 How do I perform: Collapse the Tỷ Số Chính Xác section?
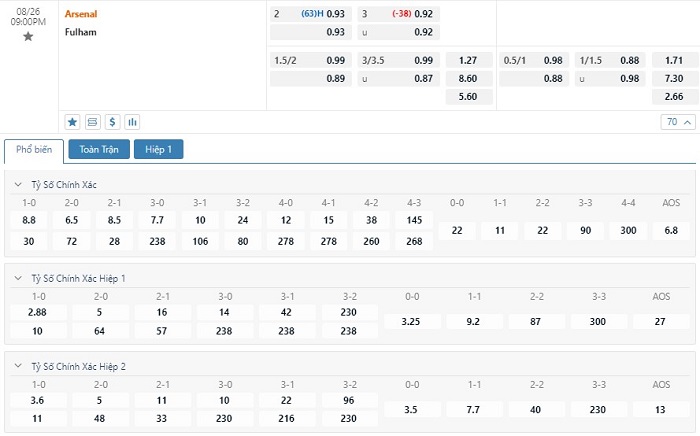18,185
